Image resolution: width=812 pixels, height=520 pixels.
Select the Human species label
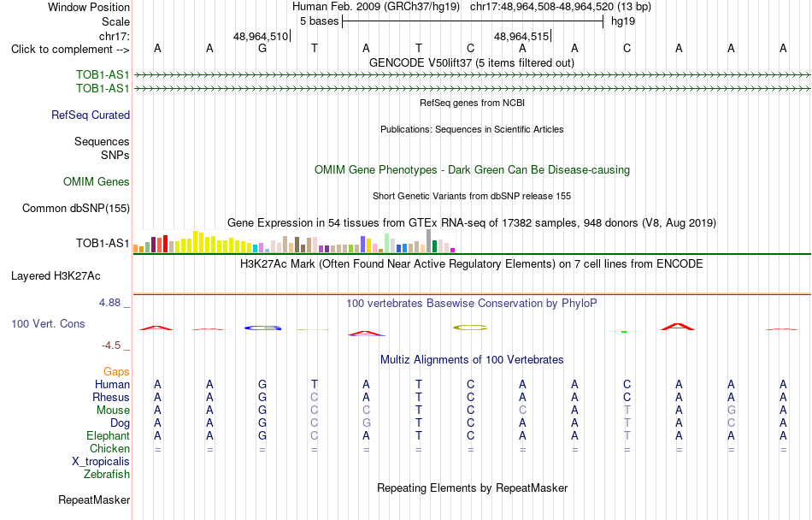[112, 384]
